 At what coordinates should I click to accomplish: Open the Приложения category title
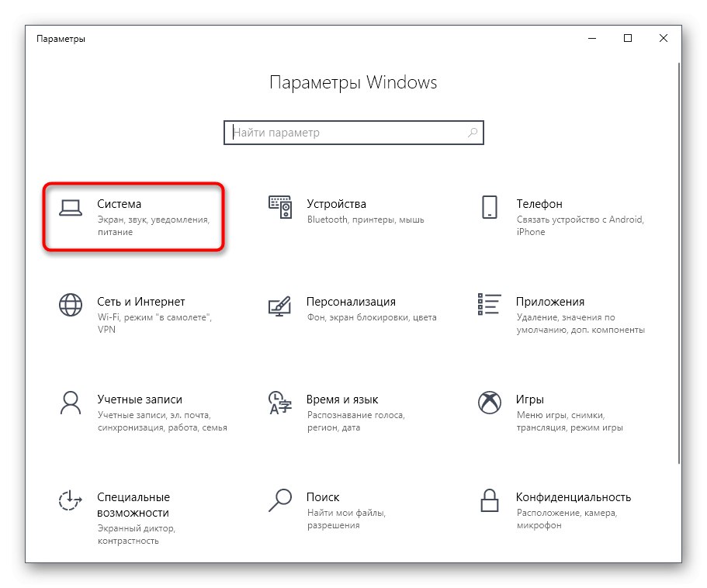(550, 302)
